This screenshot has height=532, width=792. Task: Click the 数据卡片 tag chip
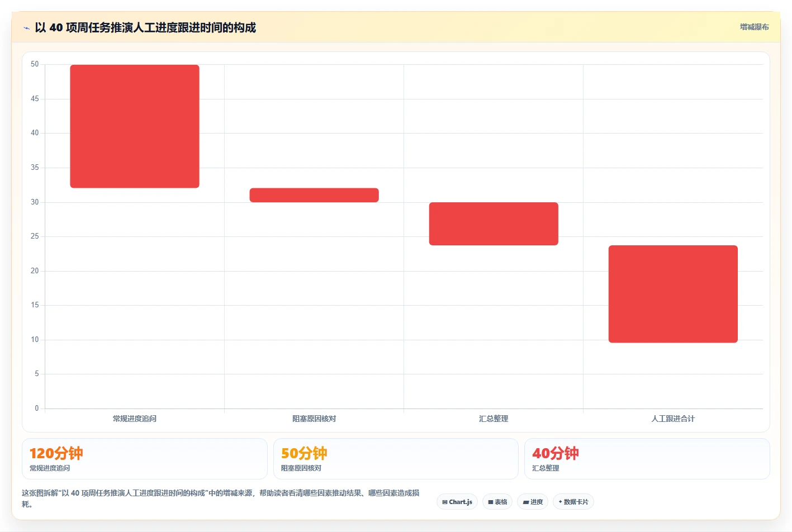coord(573,502)
